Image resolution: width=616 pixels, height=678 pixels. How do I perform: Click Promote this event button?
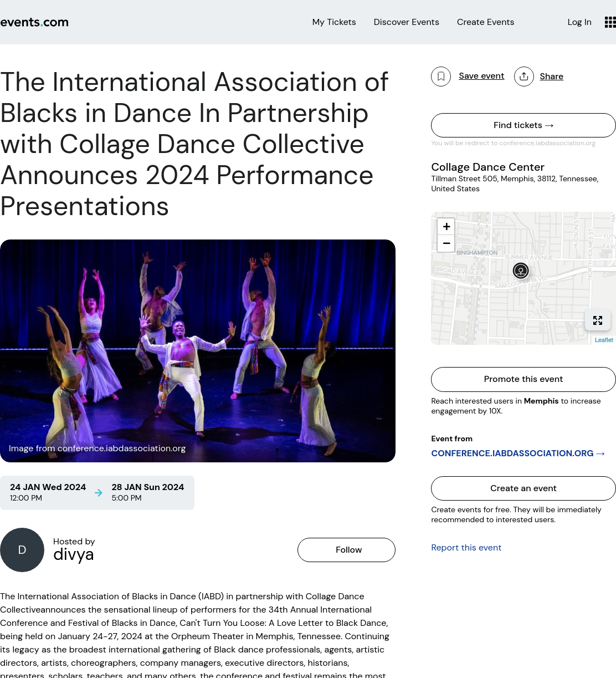pyautogui.click(x=523, y=379)
